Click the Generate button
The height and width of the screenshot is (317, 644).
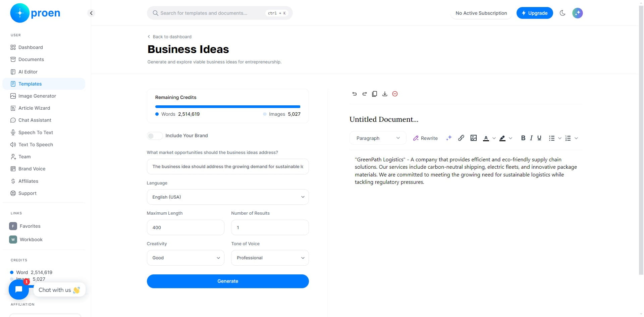tap(228, 281)
